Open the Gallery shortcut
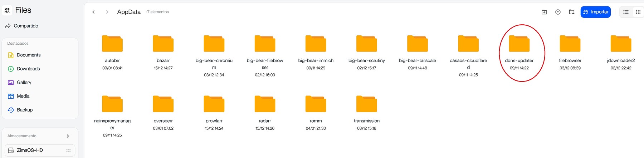Image resolution: width=644 pixels, height=158 pixels. pos(20,82)
